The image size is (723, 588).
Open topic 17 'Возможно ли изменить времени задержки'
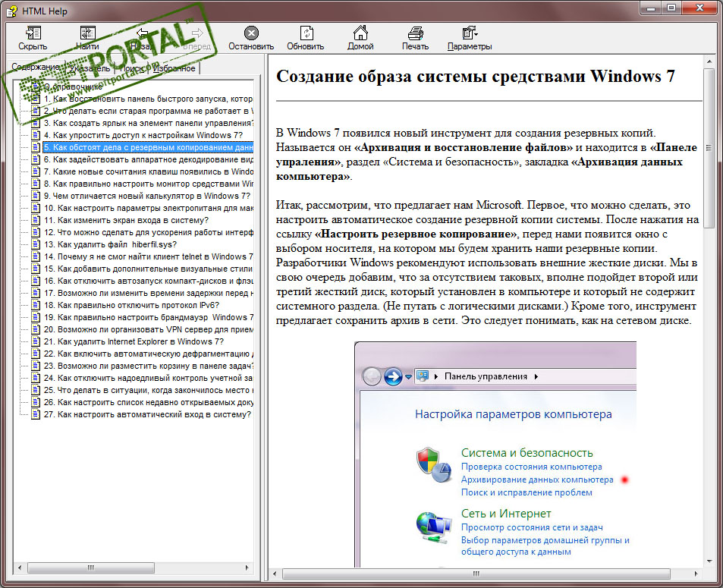pyautogui.click(x=148, y=293)
